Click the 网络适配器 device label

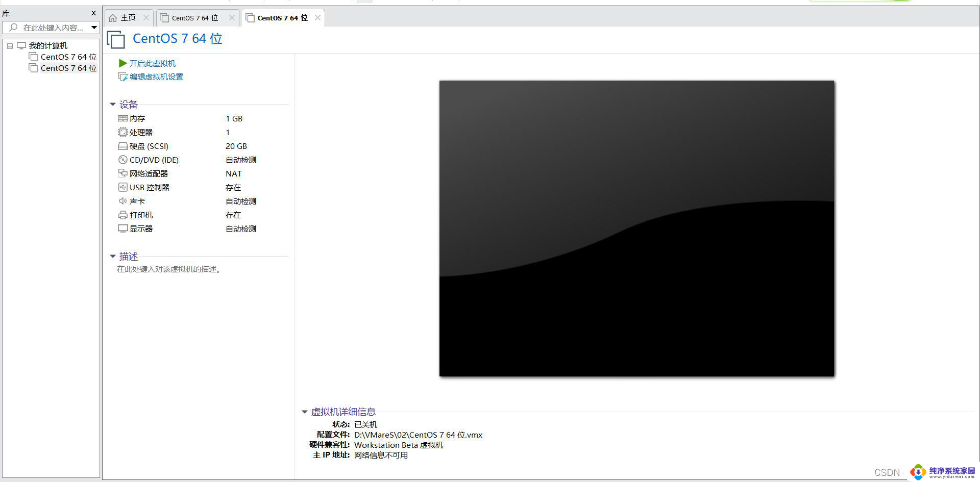tap(149, 173)
